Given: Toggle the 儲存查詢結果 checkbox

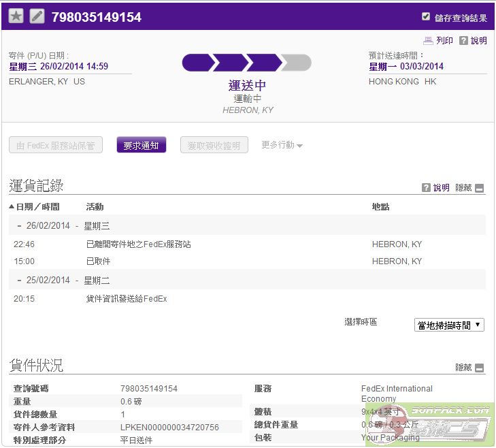Looking at the screenshot, I should tap(426, 17).
